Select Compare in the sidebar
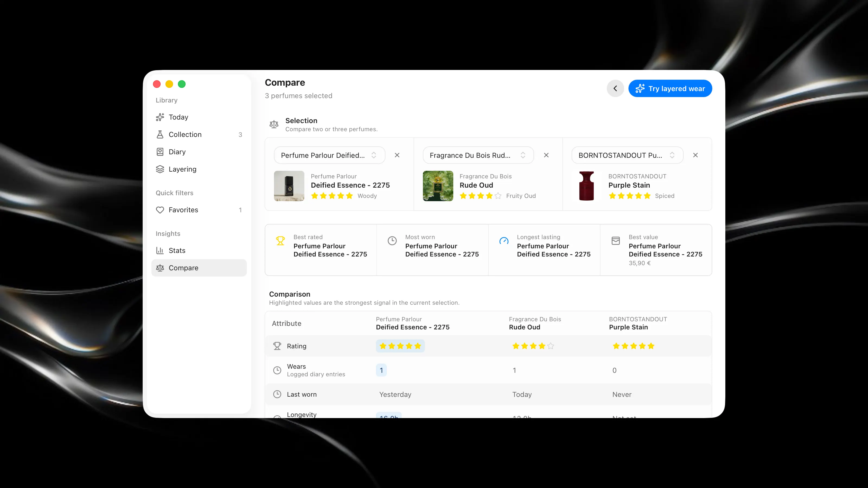Viewport: 868px width, 488px height. (199, 268)
